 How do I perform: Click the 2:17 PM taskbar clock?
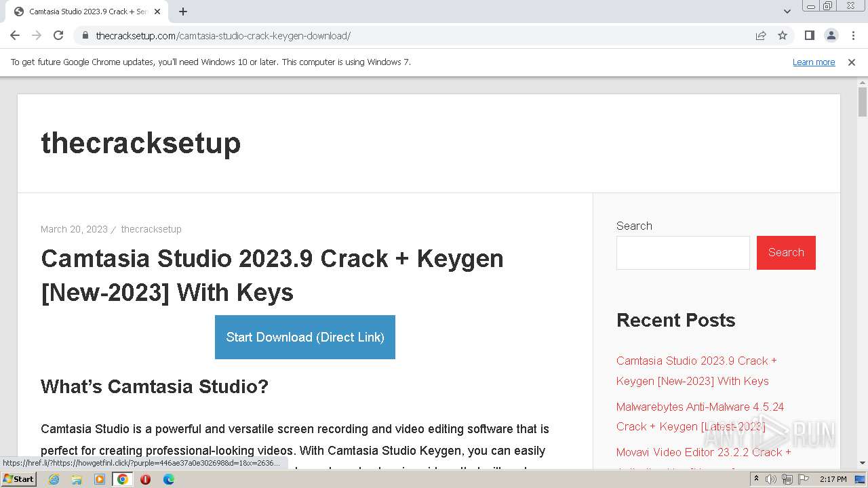tap(833, 479)
